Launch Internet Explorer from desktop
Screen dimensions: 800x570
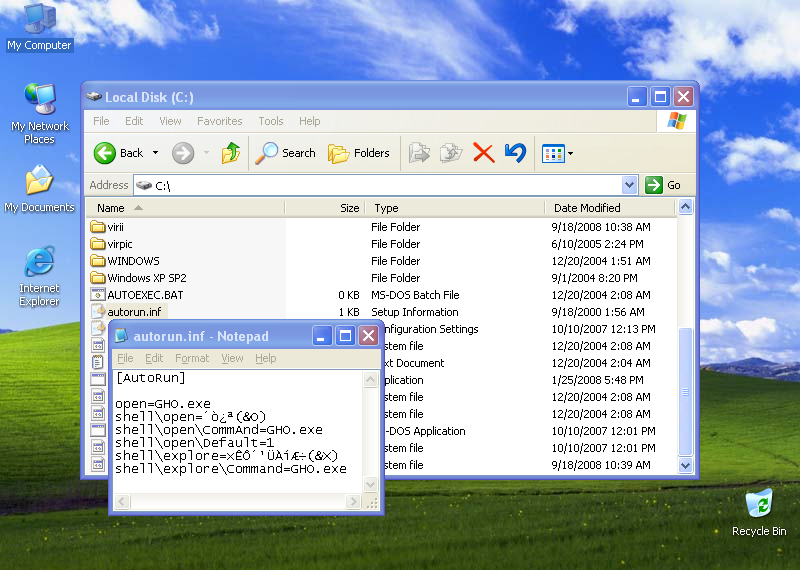coord(39,276)
